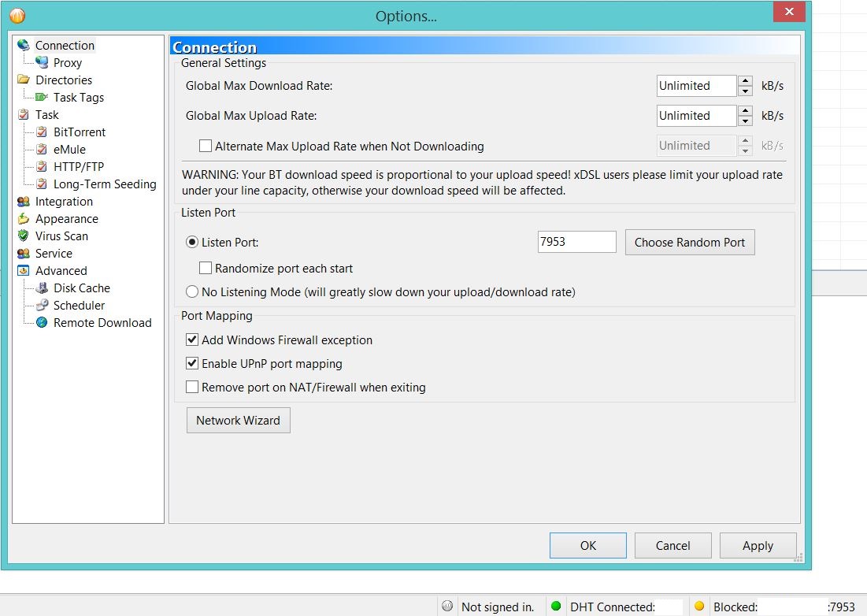Click the Proxy icon in tree
This screenshot has width=867, height=616.
tap(42, 63)
